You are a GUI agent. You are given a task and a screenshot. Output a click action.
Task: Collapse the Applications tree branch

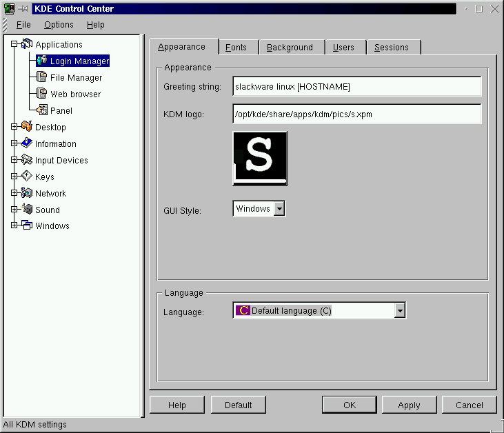point(14,43)
